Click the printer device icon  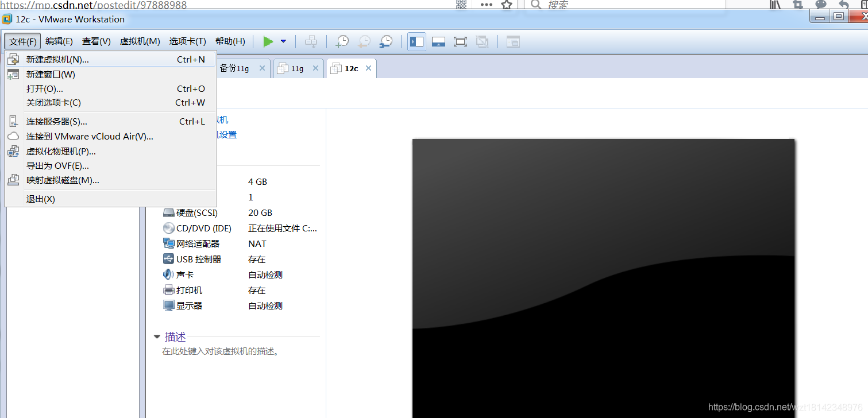168,290
